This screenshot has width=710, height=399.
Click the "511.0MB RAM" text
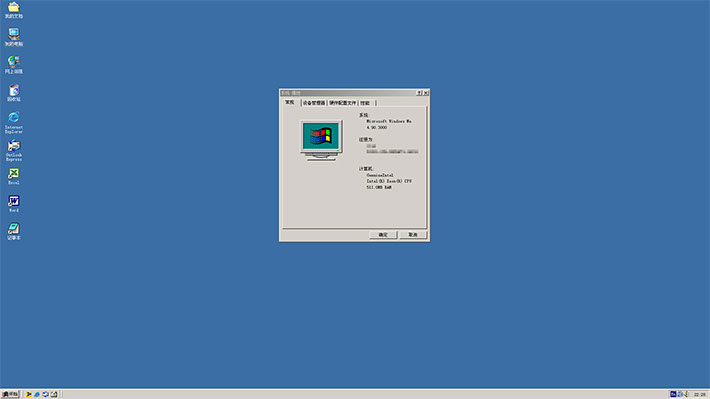379,187
